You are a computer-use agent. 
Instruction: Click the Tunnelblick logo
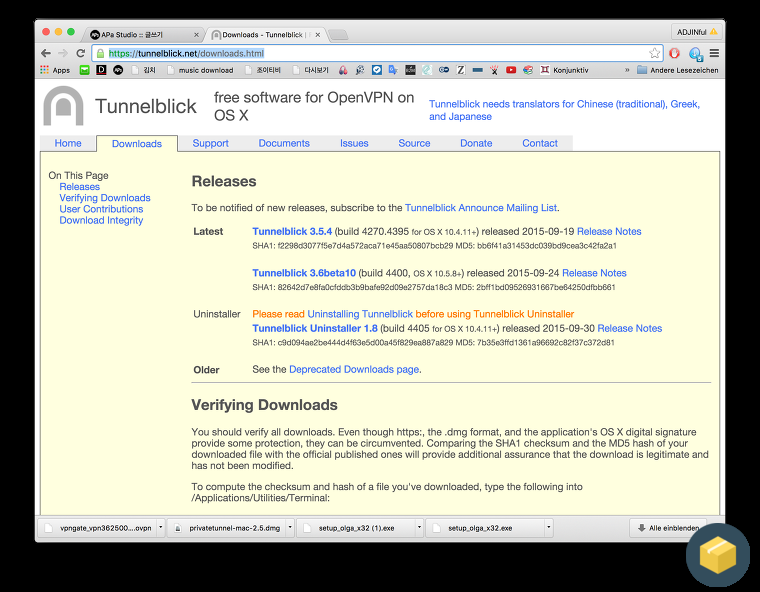point(63,106)
